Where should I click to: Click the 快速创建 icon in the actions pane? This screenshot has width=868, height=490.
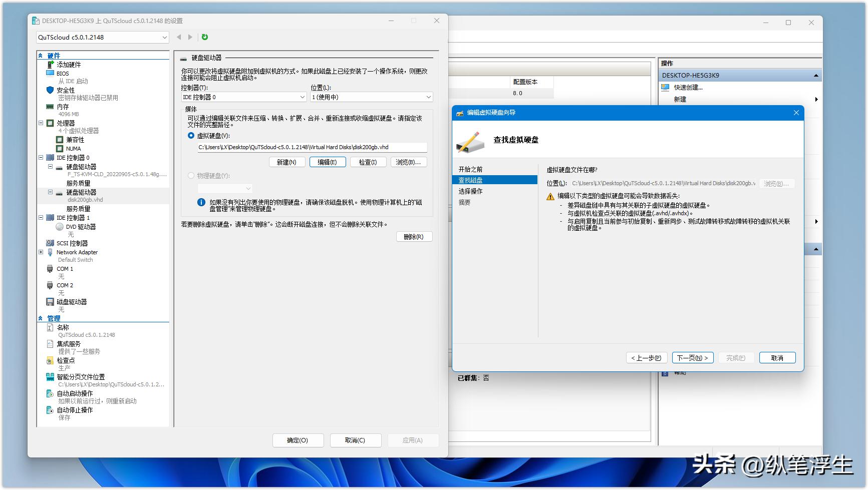(665, 87)
